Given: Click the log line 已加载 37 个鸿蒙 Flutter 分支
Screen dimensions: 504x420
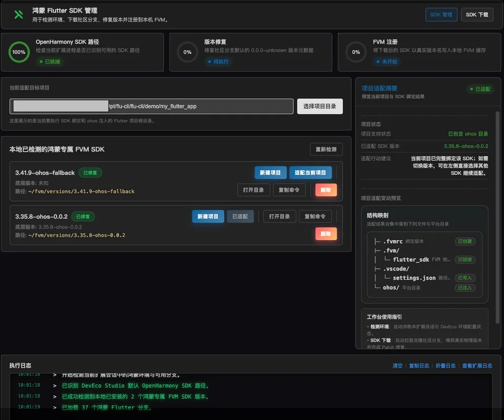Looking at the screenshot, I should pyautogui.click(x=107, y=407).
